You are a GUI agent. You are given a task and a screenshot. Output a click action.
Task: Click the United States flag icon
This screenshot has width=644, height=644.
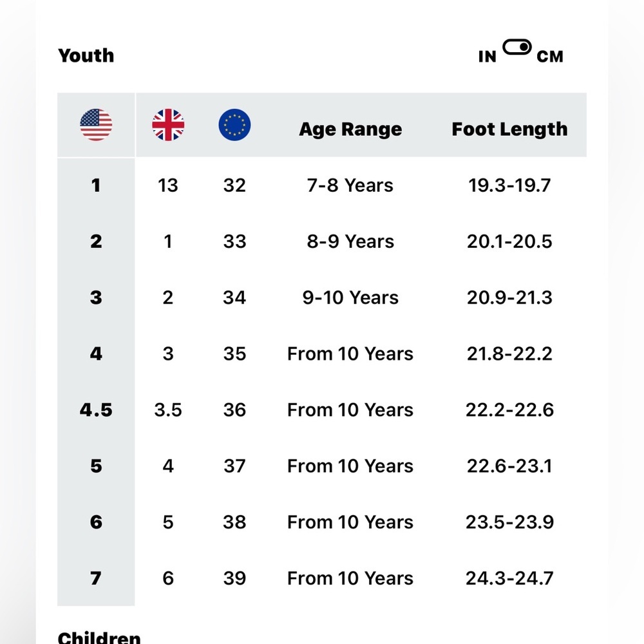click(96, 125)
